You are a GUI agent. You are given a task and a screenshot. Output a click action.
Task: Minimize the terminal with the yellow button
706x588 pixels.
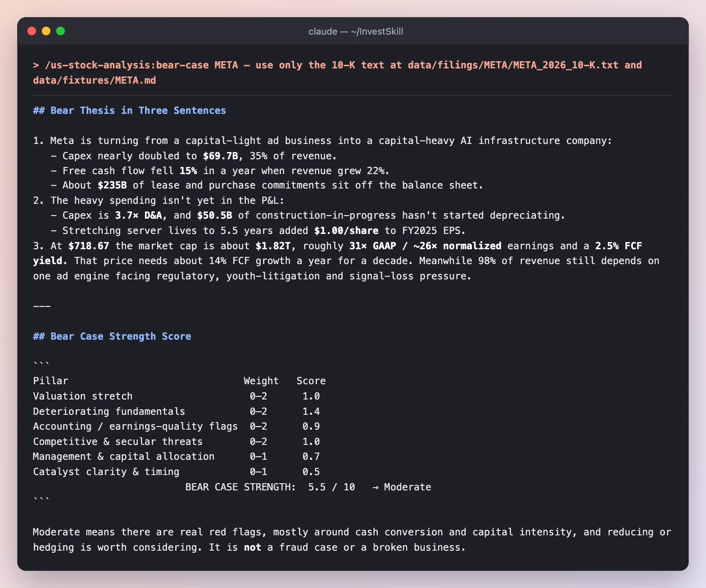coord(46,31)
